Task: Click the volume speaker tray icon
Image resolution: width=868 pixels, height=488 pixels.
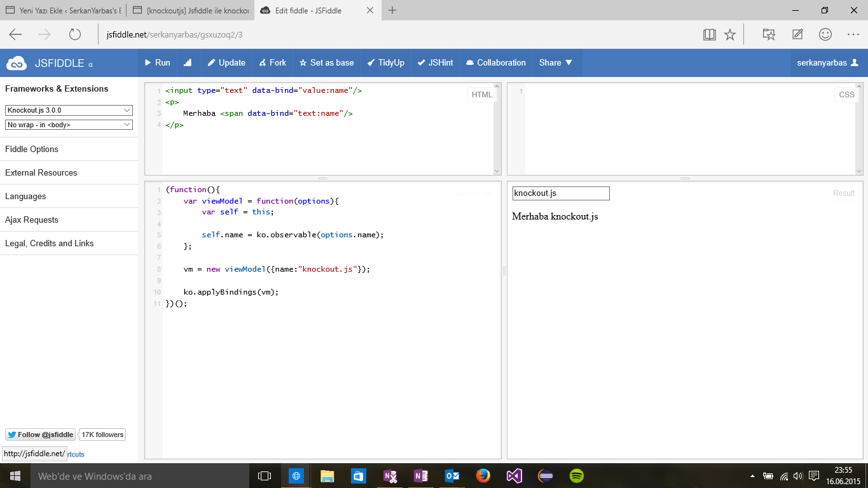Action: 798,475
